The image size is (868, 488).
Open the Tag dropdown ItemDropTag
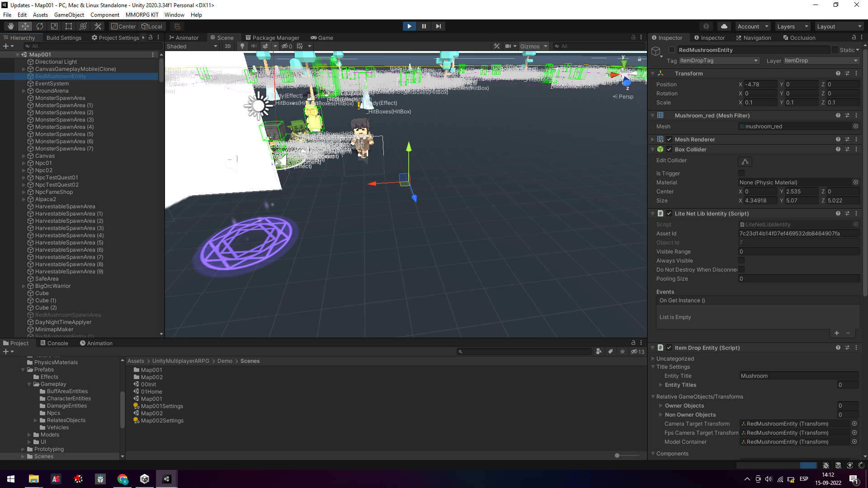coord(719,61)
